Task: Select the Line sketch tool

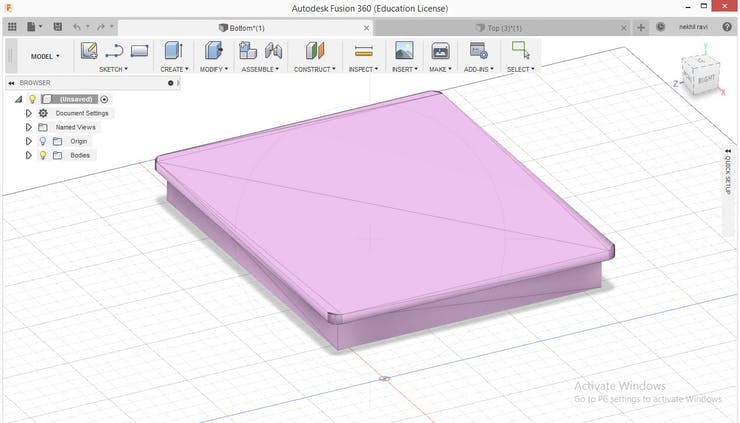Action: coord(114,50)
